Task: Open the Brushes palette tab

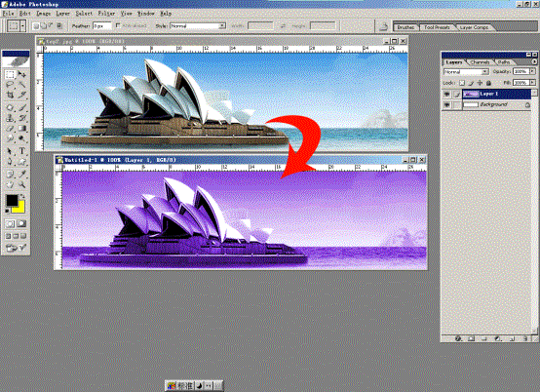Action: pyautogui.click(x=405, y=27)
